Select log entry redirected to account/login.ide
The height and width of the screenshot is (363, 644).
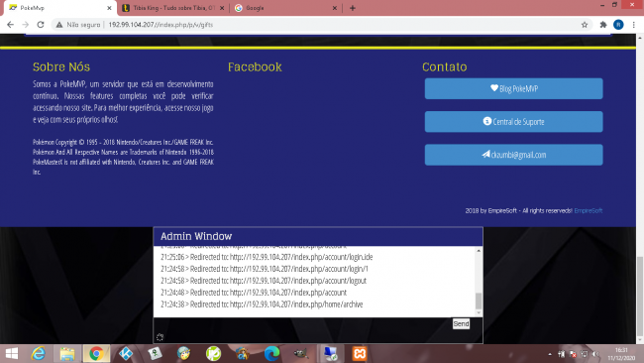pyautogui.click(x=267, y=257)
